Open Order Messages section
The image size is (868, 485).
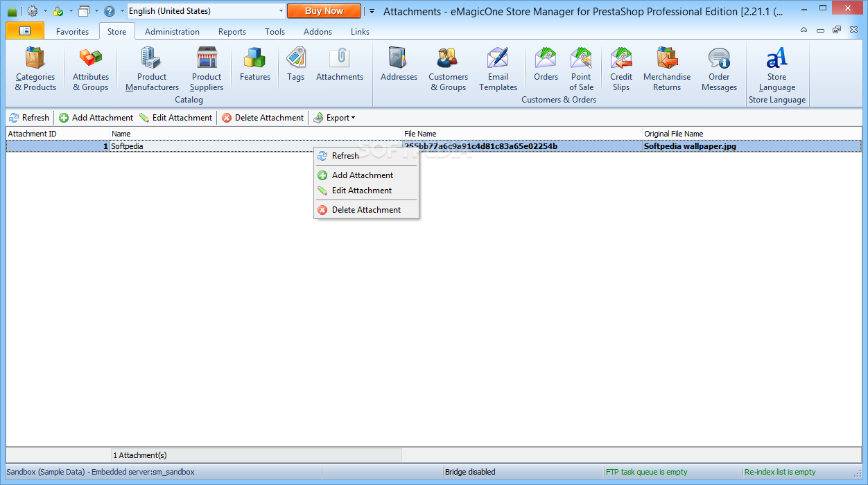coord(719,69)
